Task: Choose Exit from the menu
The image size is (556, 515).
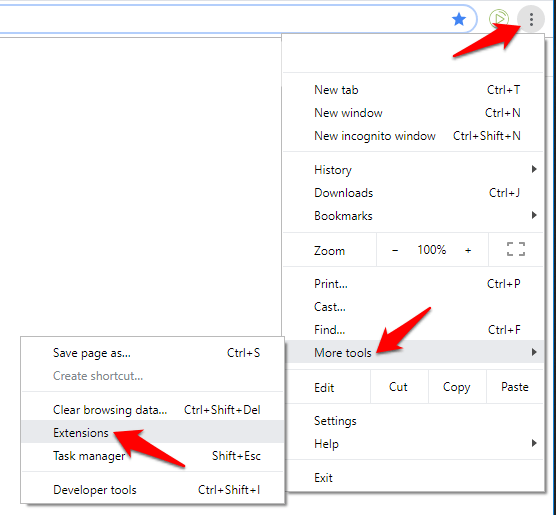Action: click(413, 478)
